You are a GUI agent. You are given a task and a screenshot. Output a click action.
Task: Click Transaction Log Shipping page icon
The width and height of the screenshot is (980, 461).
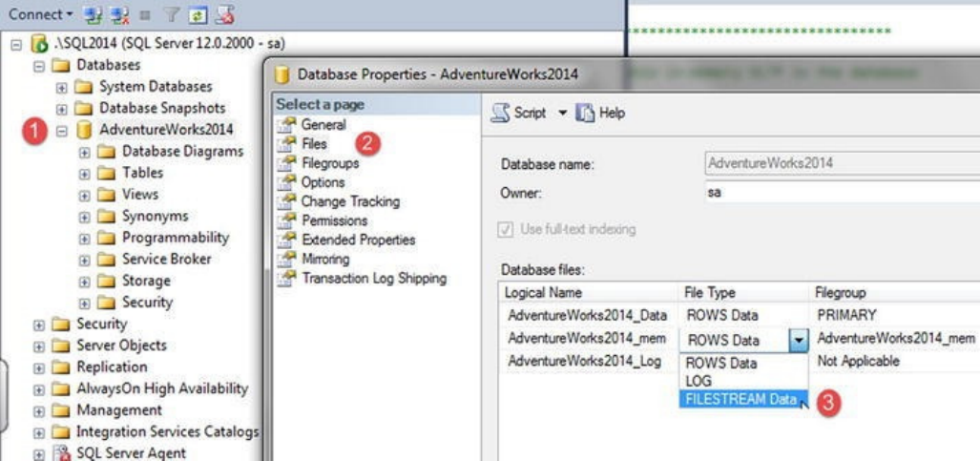point(287,279)
